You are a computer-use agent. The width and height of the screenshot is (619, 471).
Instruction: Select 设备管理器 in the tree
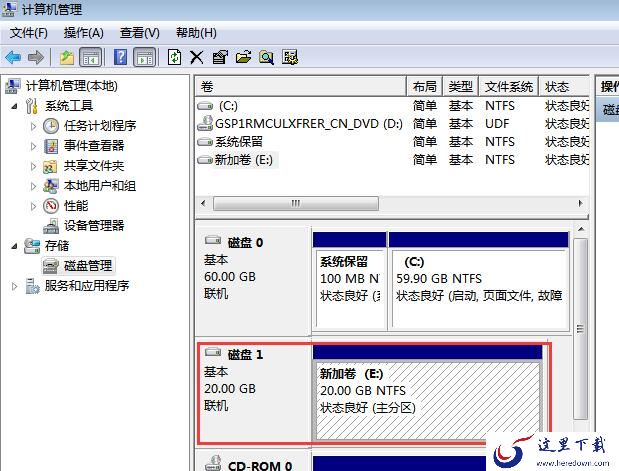point(94,226)
